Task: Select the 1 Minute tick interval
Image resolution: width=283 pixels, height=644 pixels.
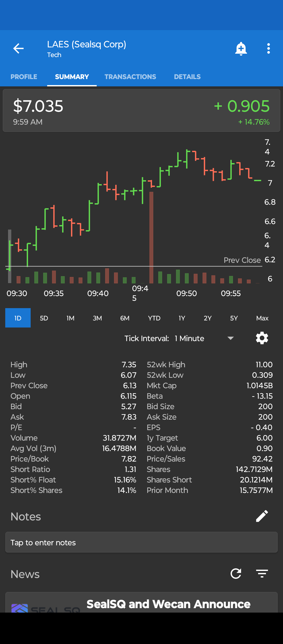Action: tap(189, 338)
